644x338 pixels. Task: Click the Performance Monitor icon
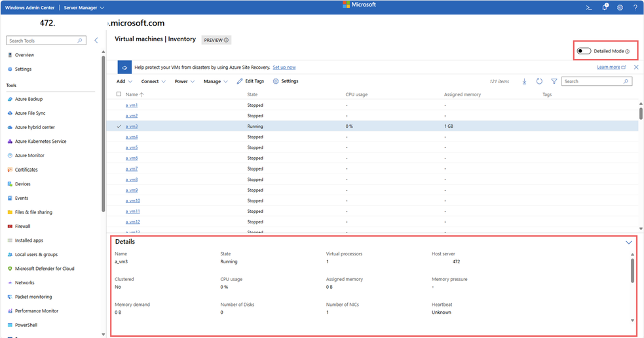[10, 311]
